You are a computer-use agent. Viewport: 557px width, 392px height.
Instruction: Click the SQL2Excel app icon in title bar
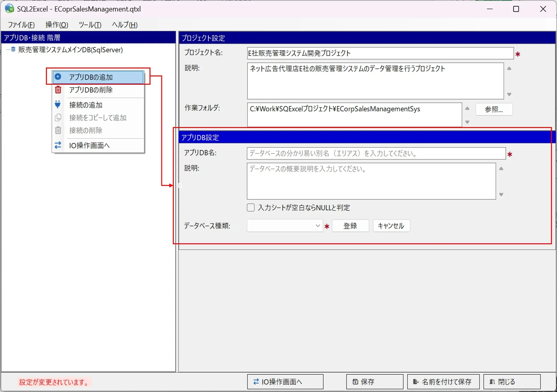point(10,9)
